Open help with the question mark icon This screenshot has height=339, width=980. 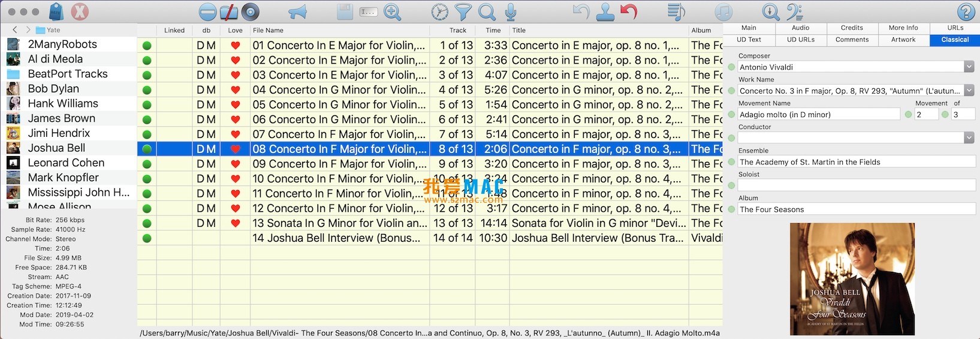966,11
